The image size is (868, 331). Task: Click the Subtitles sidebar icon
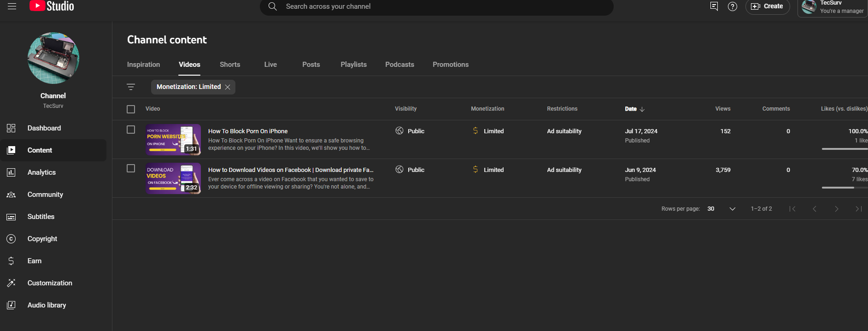click(11, 217)
